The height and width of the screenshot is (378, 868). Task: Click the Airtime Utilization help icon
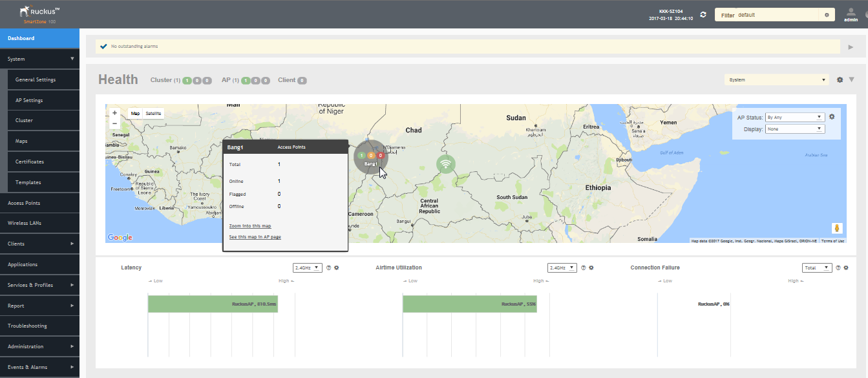(x=583, y=268)
